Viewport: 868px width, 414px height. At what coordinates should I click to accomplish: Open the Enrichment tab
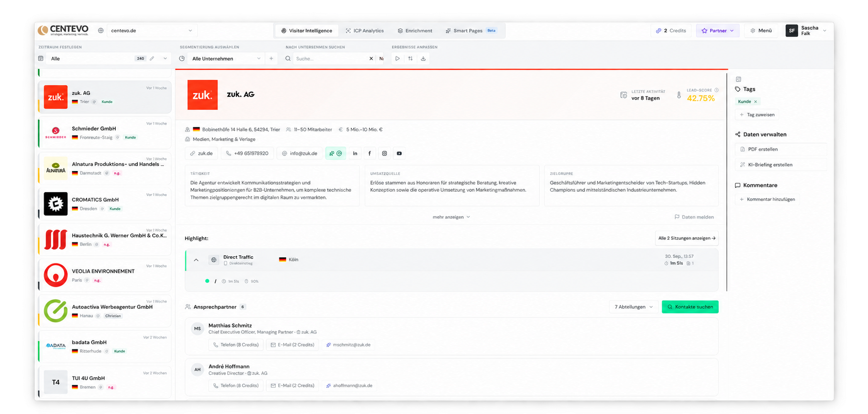(415, 31)
